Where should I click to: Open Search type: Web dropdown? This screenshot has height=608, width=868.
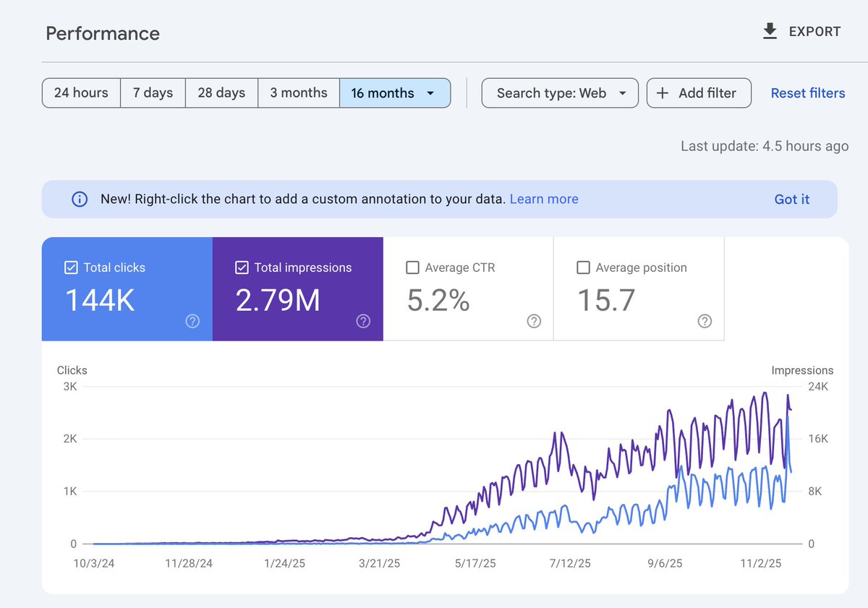(x=560, y=93)
